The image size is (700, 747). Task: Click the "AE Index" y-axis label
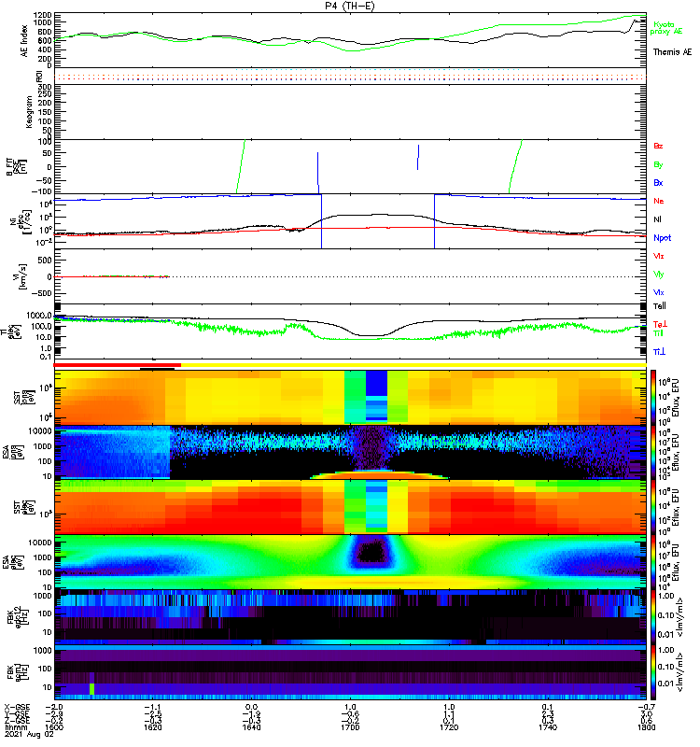pyautogui.click(x=24, y=41)
